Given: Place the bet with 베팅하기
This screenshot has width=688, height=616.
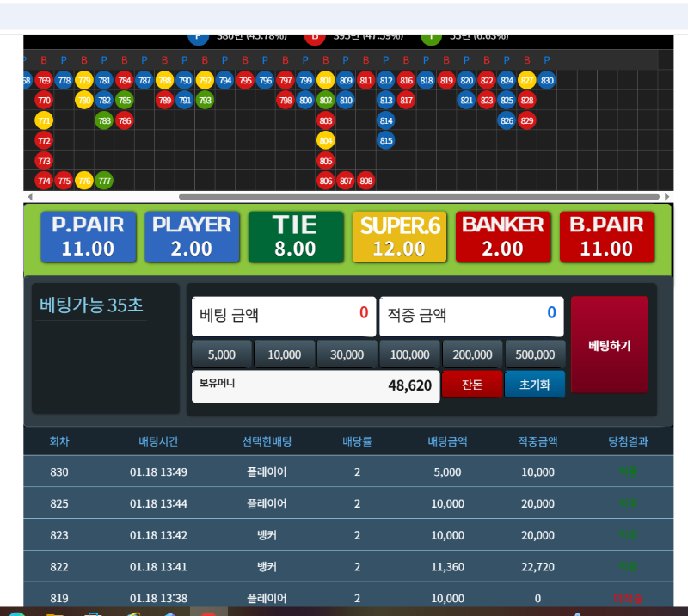Looking at the screenshot, I should [x=609, y=345].
